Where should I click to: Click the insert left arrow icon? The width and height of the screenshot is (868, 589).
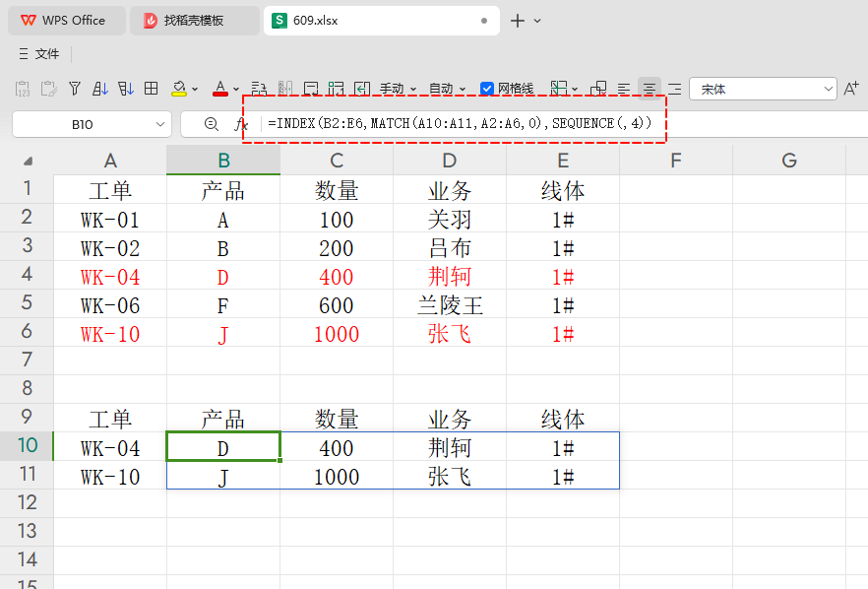click(362, 89)
